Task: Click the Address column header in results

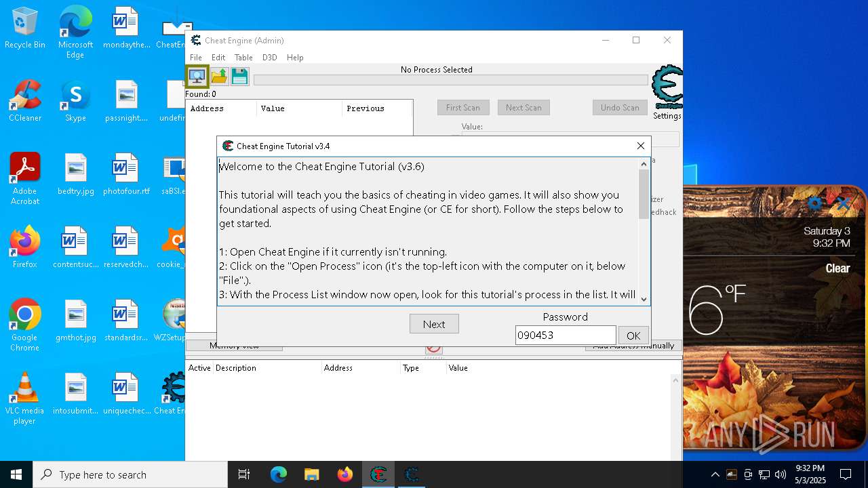Action: (222, 108)
